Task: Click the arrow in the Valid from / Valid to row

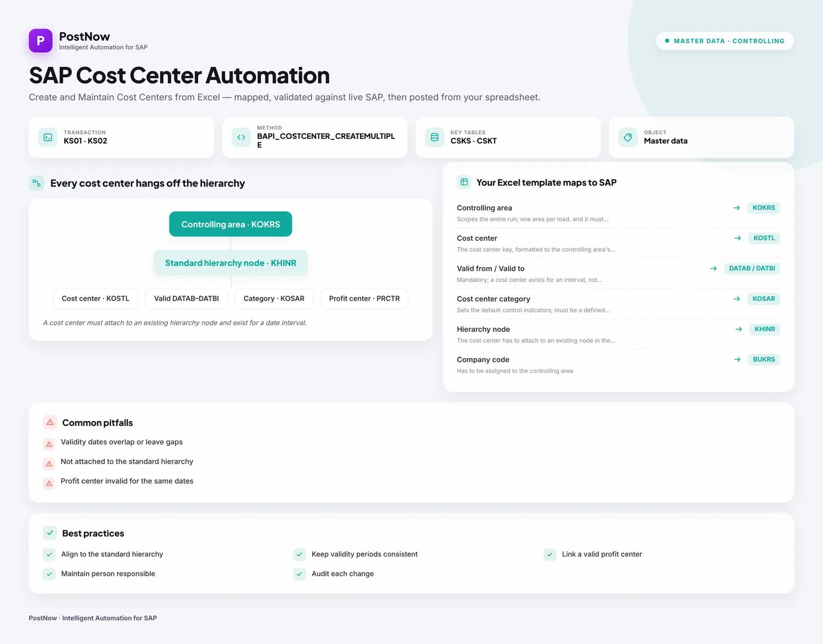Action: coord(714,268)
